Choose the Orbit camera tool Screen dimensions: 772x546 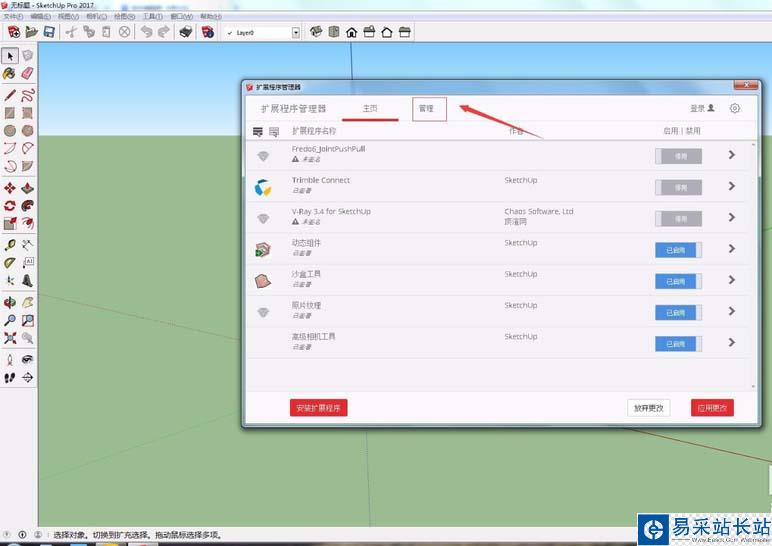coord(9,302)
